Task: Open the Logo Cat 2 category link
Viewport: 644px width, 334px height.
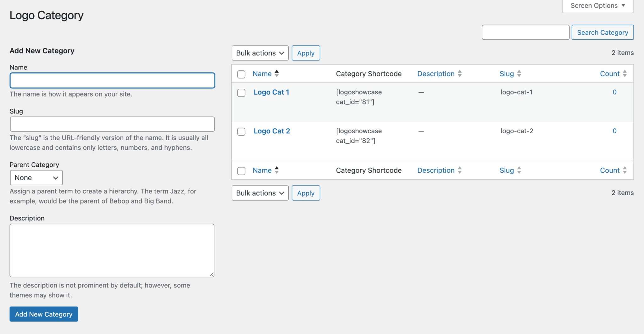Action: pyautogui.click(x=272, y=131)
